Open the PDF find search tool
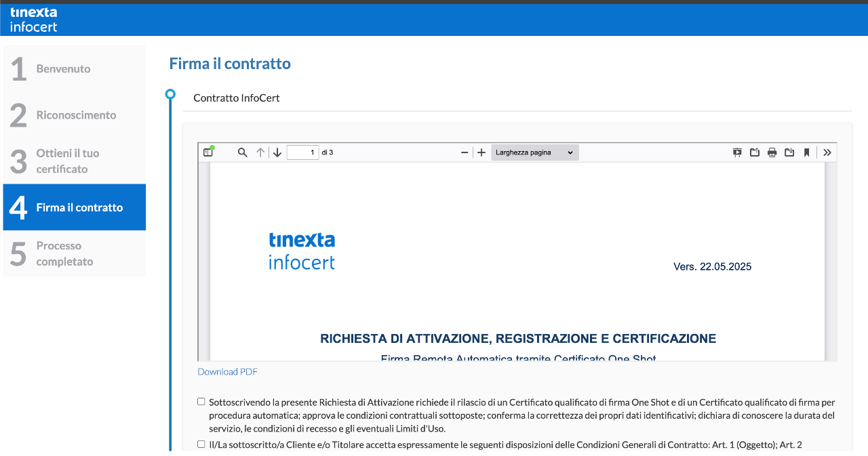Viewport: 868px width, 456px height. click(x=242, y=152)
